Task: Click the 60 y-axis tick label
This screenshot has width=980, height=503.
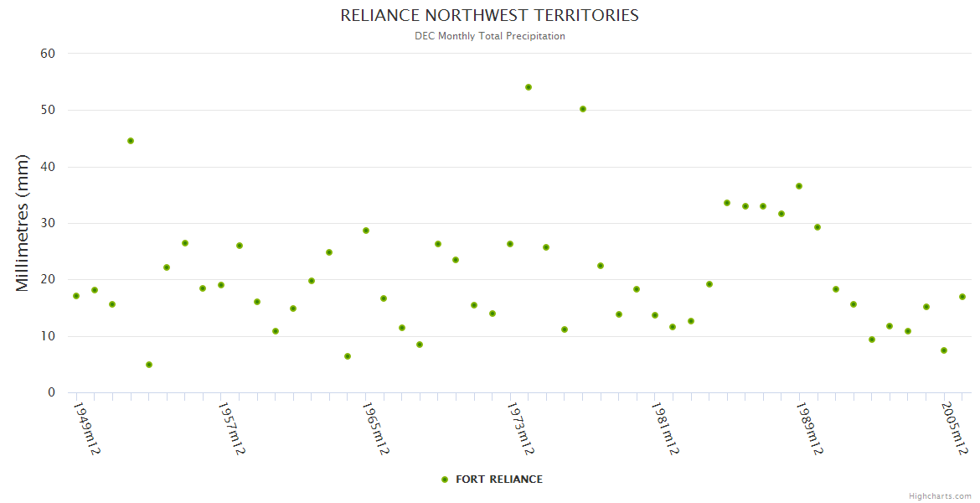Action: [48, 54]
